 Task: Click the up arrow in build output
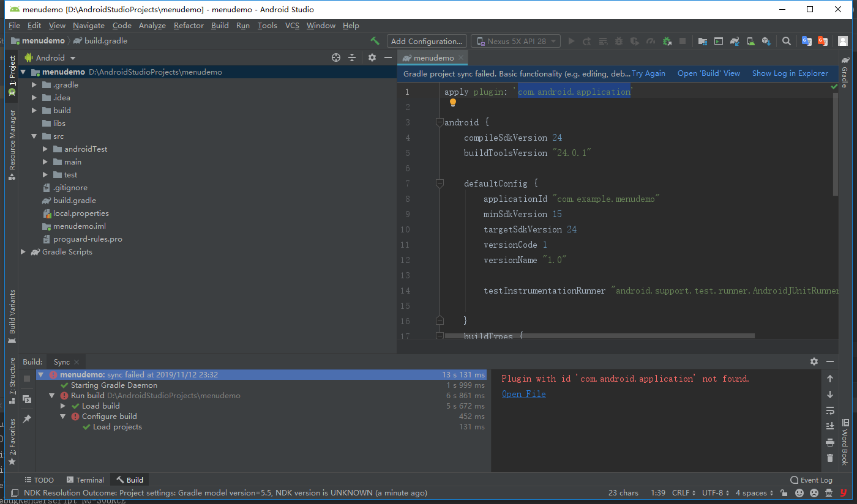[x=830, y=379]
